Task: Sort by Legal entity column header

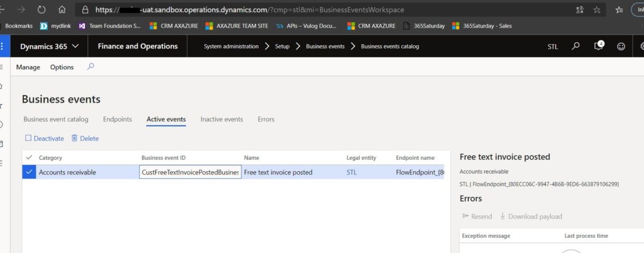Action: click(x=362, y=158)
